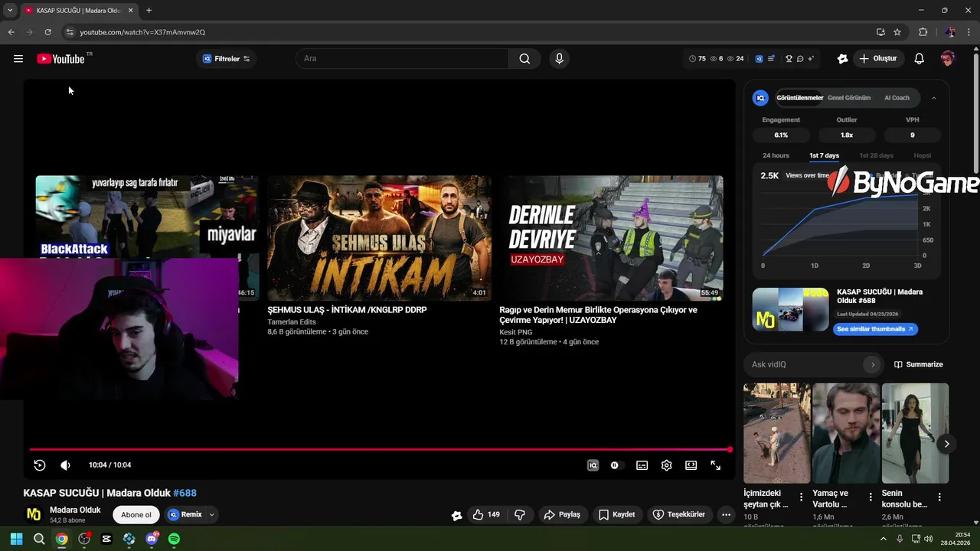980x551 pixels.
Task: Open the Kesit PNG channel link
Action: coord(516,332)
